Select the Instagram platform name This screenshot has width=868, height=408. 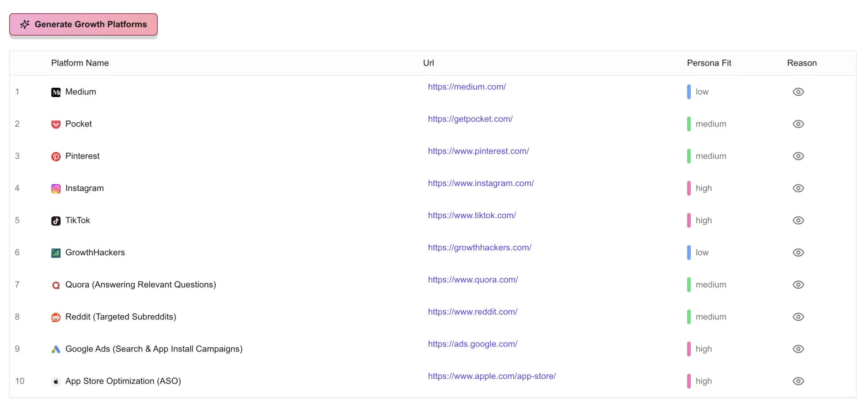[x=85, y=188]
